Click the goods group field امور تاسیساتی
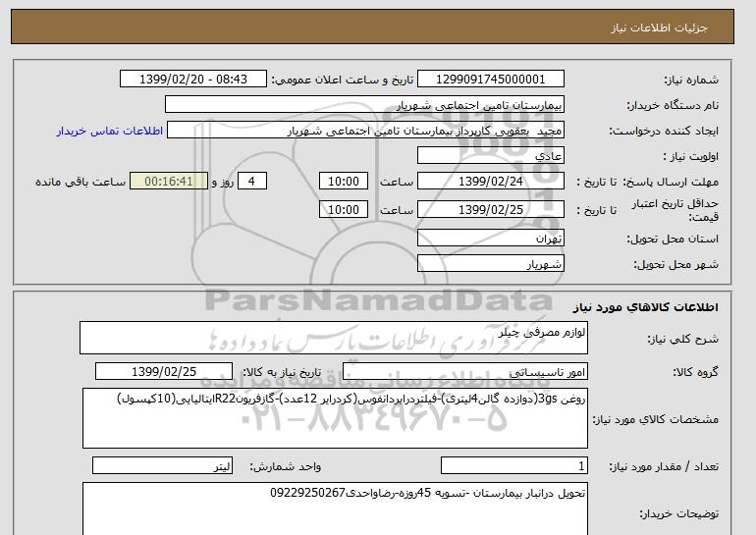 point(465,372)
